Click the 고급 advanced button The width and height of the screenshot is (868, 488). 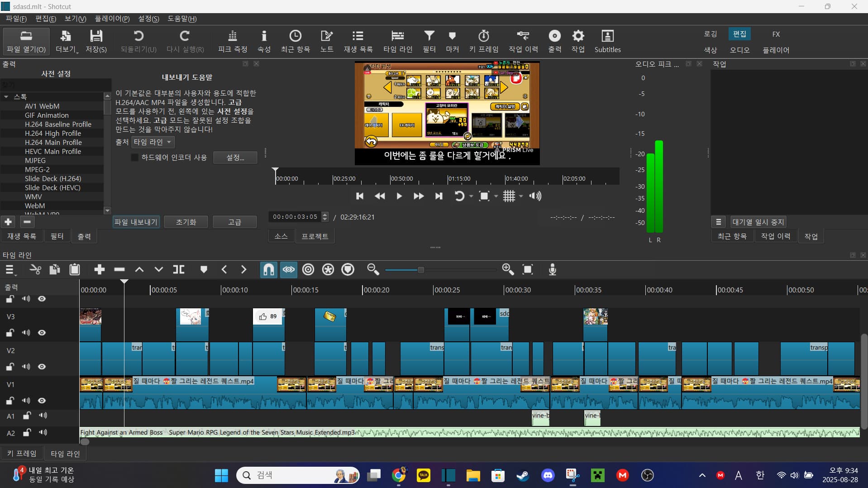(234, 222)
